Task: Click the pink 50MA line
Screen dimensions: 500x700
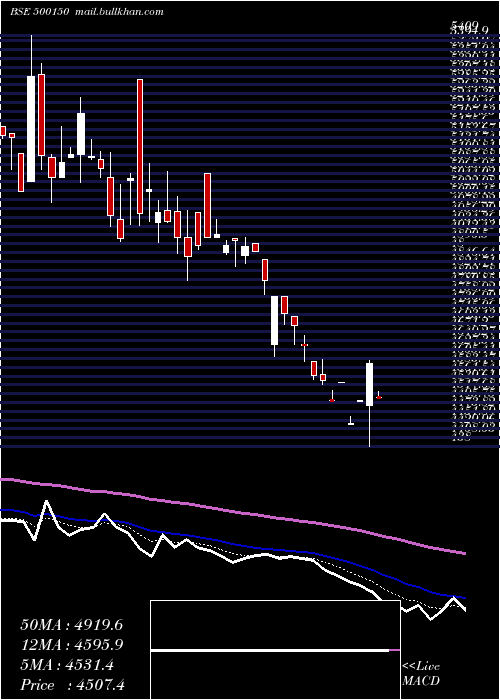Action: point(232,511)
